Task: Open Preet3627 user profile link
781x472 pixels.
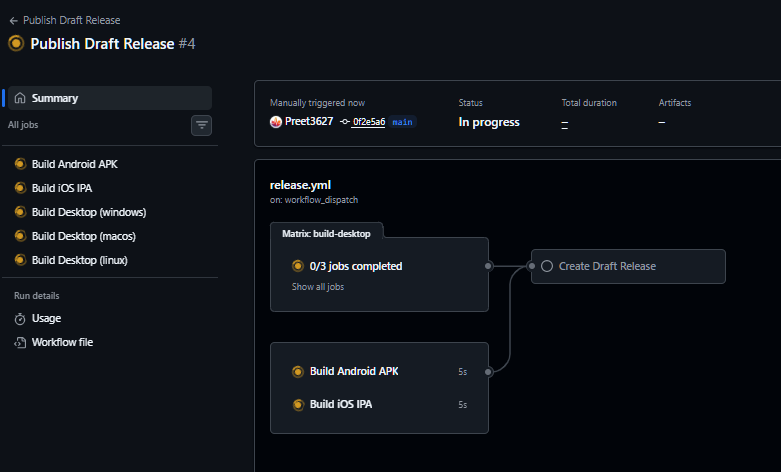Action: pyautogui.click(x=309, y=121)
